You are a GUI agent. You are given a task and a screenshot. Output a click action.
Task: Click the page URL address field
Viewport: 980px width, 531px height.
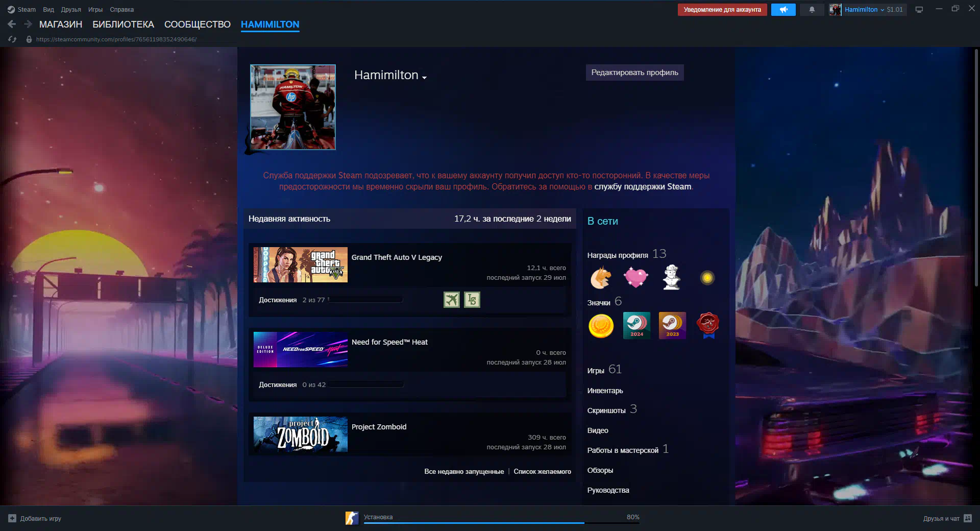pyautogui.click(x=116, y=39)
